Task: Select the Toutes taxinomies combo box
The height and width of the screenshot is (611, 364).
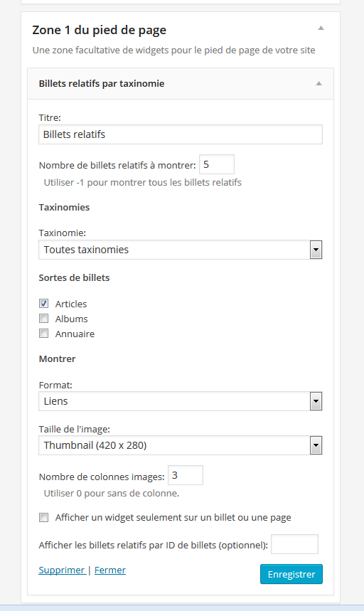Action: pyautogui.click(x=181, y=250)
